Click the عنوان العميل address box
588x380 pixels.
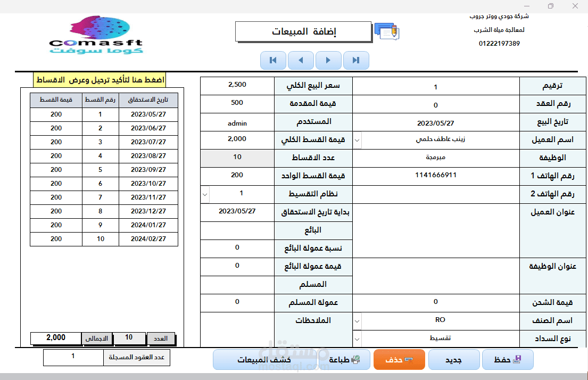tap(436, 230)
